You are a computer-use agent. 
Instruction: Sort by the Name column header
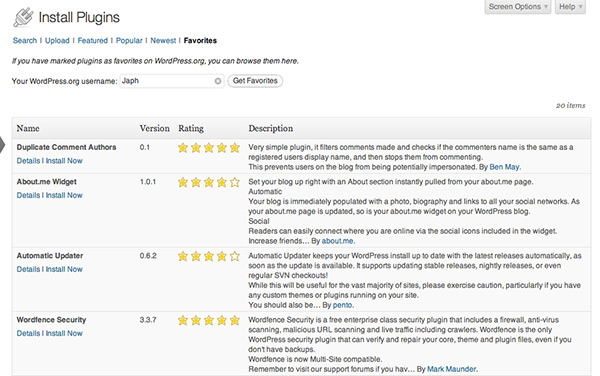[28, 129]
